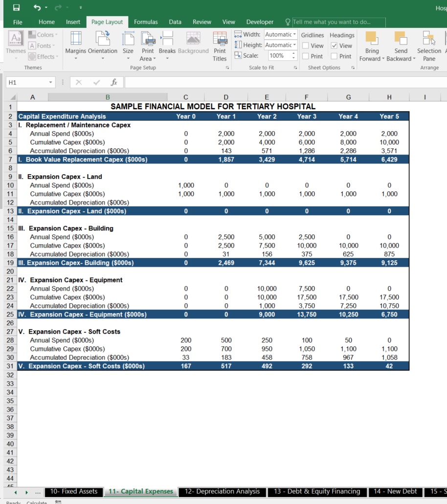Switch to the Home tab
This screenshot has height=504, width=447.
click(46, 22)
